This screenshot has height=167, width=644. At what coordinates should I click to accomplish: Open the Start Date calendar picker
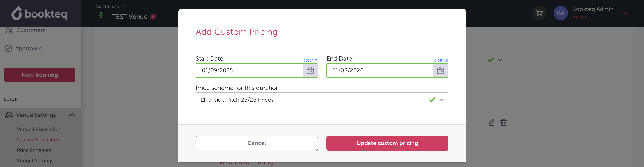(x=310, y=71)
